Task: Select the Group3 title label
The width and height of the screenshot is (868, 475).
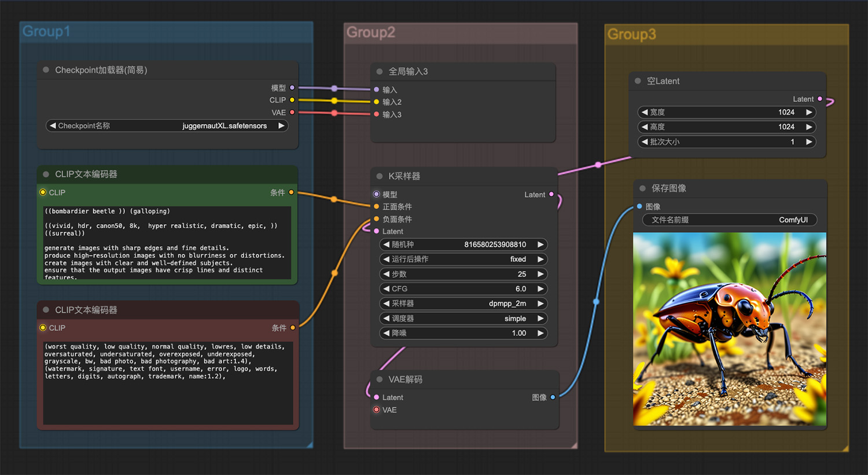Action: click(x=632, y=34)
